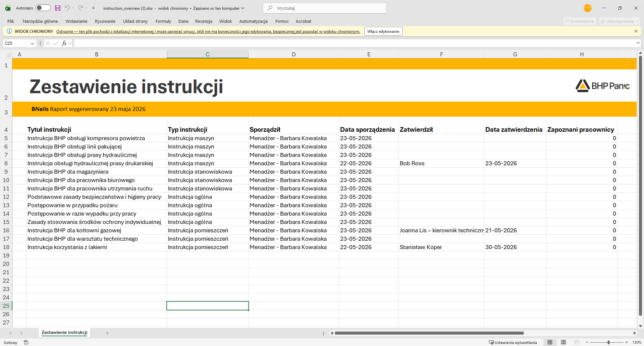Open the Narzędzia główne tab

pyautogui.click(x=40, y=21)
